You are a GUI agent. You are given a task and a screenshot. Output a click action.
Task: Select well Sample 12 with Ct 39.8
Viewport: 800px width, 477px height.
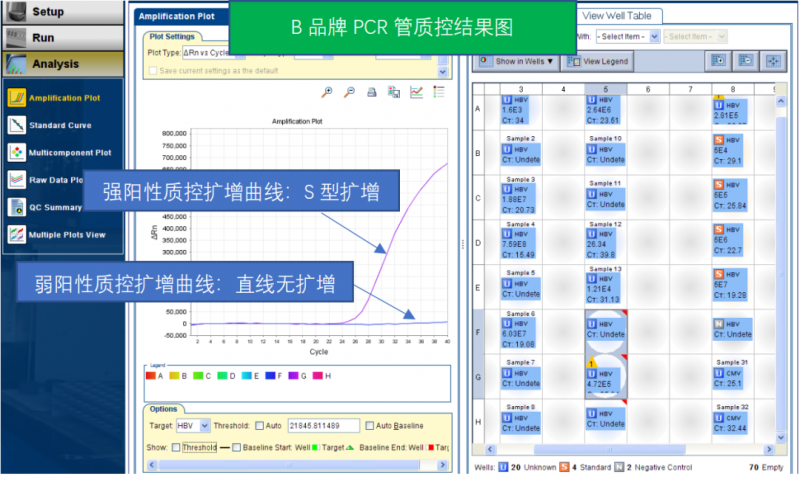click(606, 243)
